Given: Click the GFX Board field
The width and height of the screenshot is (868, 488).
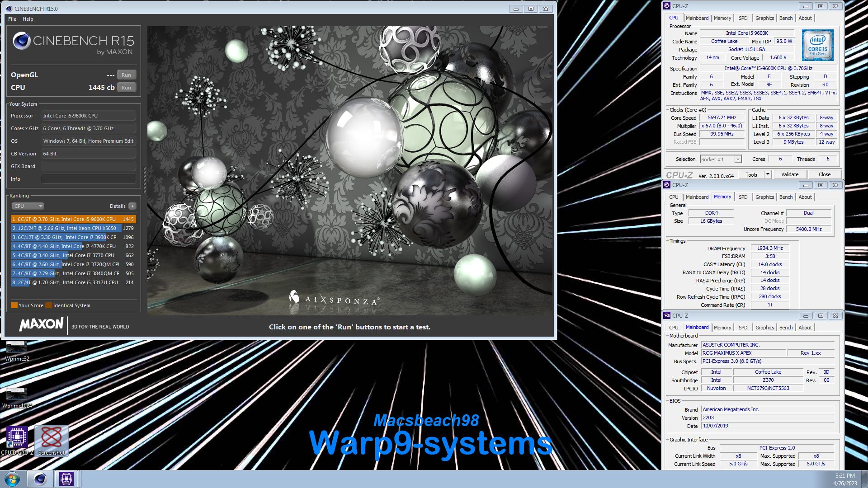Looking at the screenshot, I should click(x=89, y=166).
